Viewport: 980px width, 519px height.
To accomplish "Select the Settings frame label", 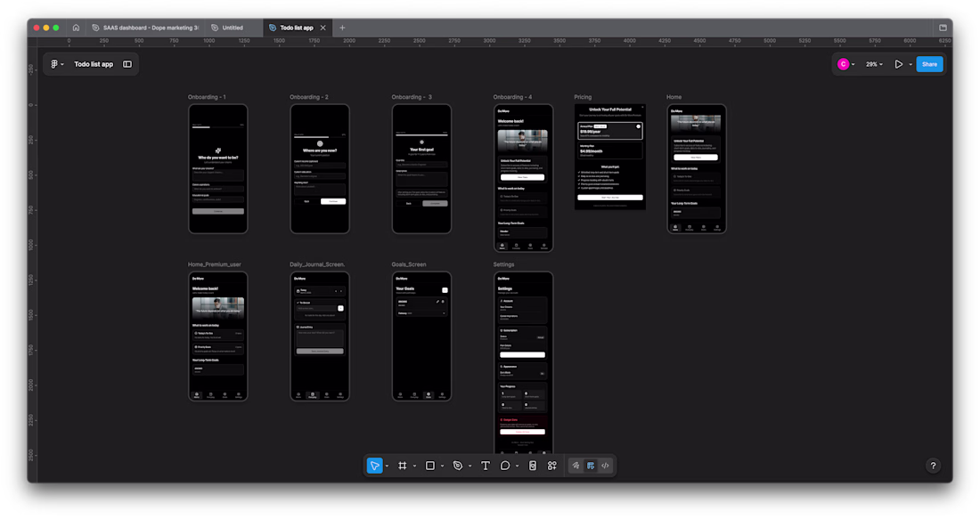I will coord(503,264).
